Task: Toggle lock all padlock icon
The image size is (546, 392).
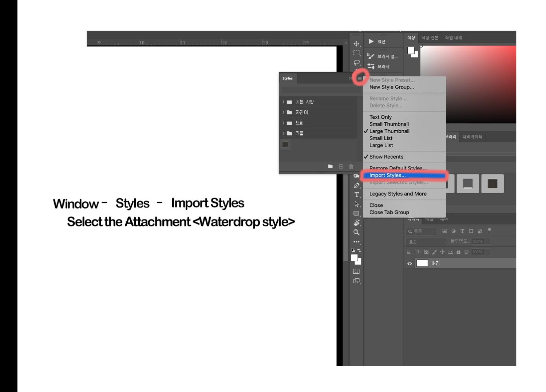Action: tap(458, 252)
